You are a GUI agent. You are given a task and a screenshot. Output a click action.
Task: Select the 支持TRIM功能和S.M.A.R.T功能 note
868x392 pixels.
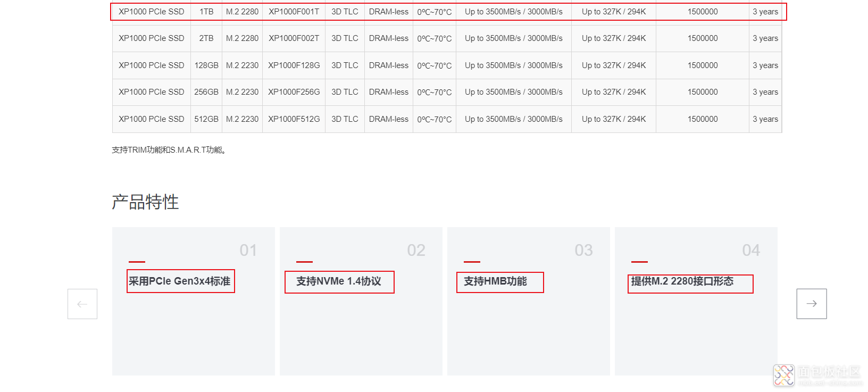click(x=169, y=150)
